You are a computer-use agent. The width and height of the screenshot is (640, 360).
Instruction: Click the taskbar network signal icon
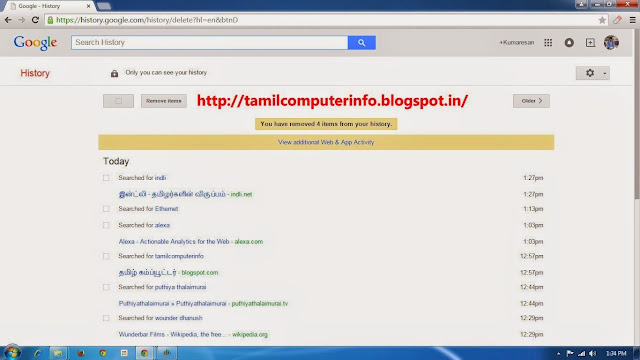pyautogui.click(x=581, y=353)
